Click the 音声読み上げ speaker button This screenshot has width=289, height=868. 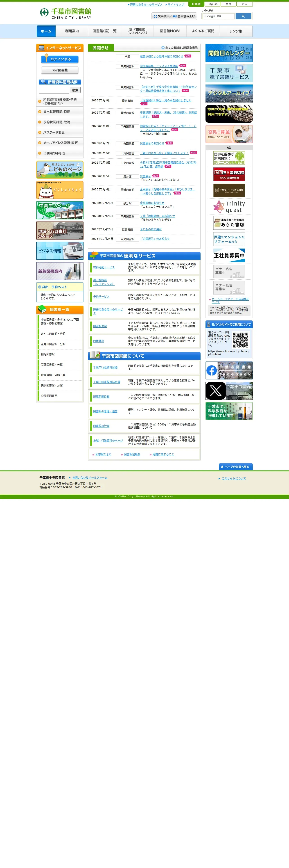[184, 16]
